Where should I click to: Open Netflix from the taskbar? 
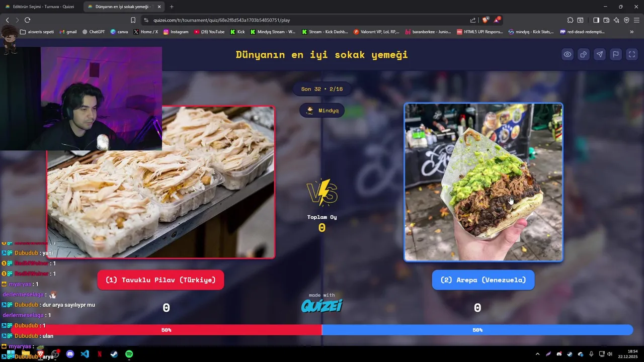point(99,354)
